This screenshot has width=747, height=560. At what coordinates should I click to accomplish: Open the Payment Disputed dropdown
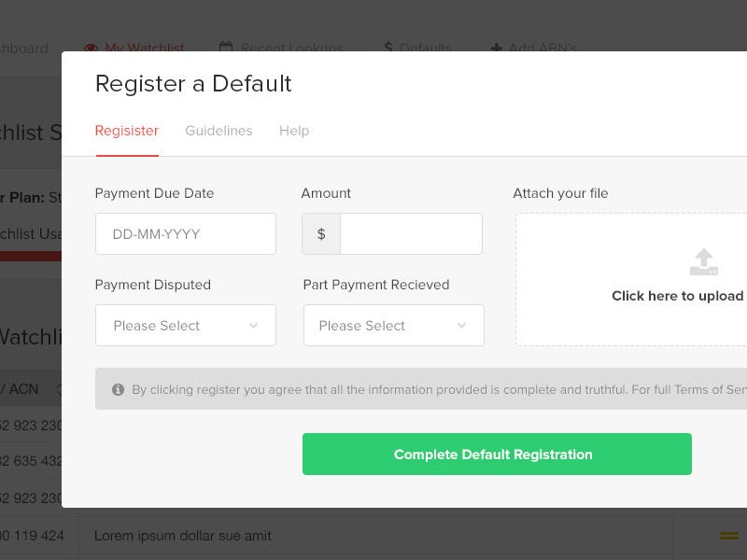pos(186,325)
